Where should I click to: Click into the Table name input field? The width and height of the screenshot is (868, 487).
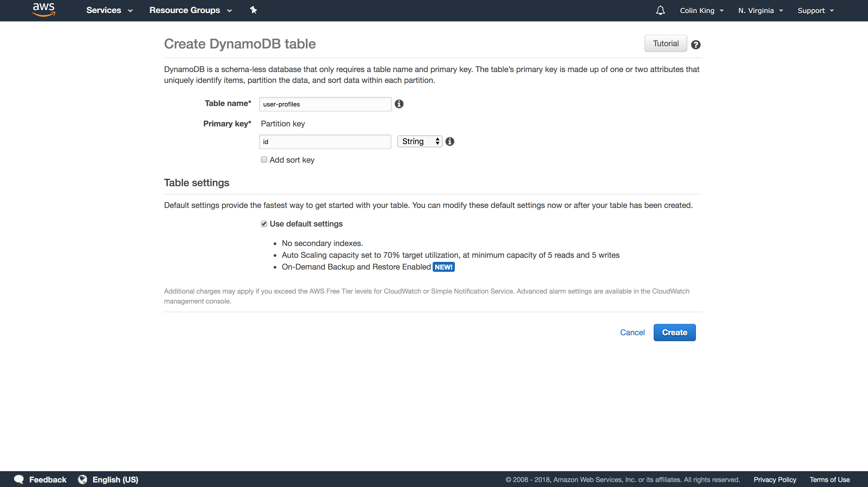point(325,104)
